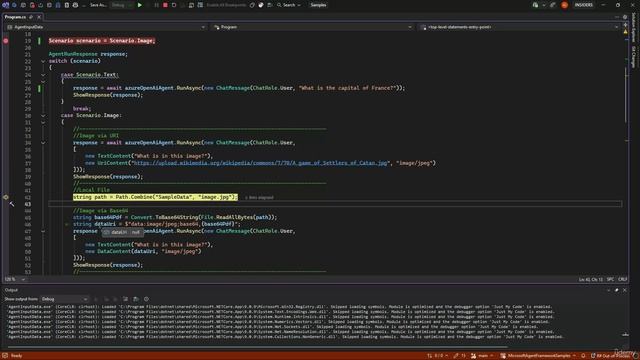Open the user account avatar
The image size is (640, 360).
point(564,5)
